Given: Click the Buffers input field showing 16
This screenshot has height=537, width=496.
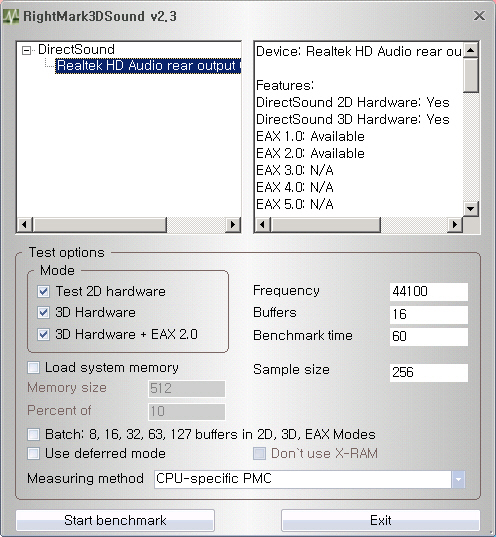Looking at the screenshot, I should 429,314.
